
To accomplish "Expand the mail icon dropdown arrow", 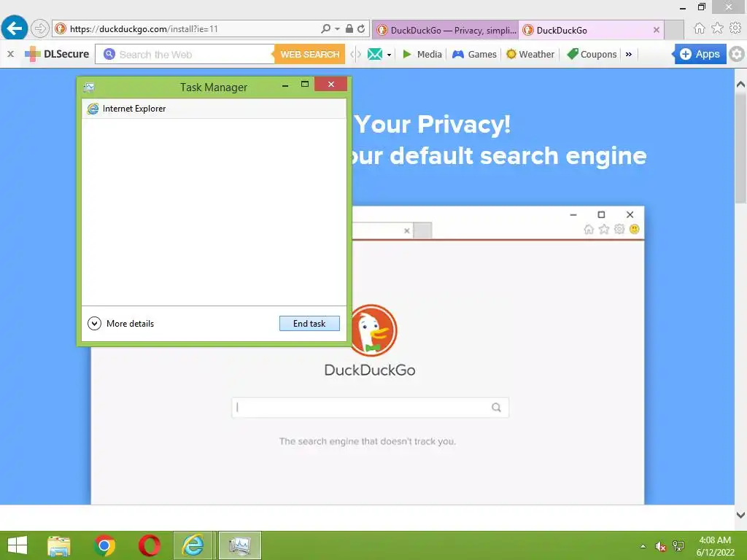I will (x=390, y=55).
